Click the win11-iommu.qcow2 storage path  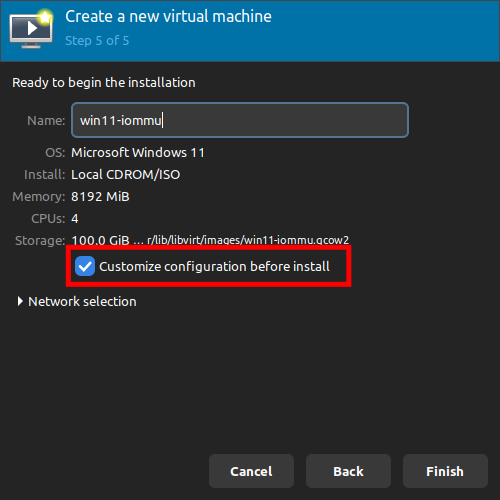click(x=248, y=240)
